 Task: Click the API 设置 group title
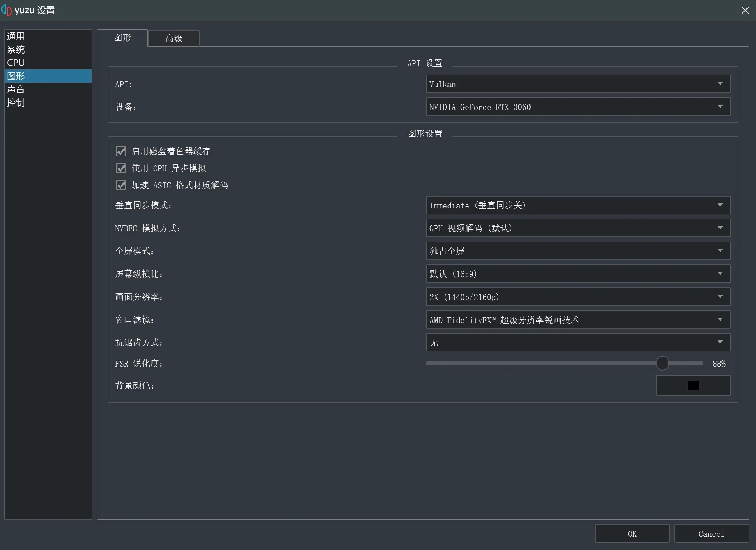(x=425, y=63)
